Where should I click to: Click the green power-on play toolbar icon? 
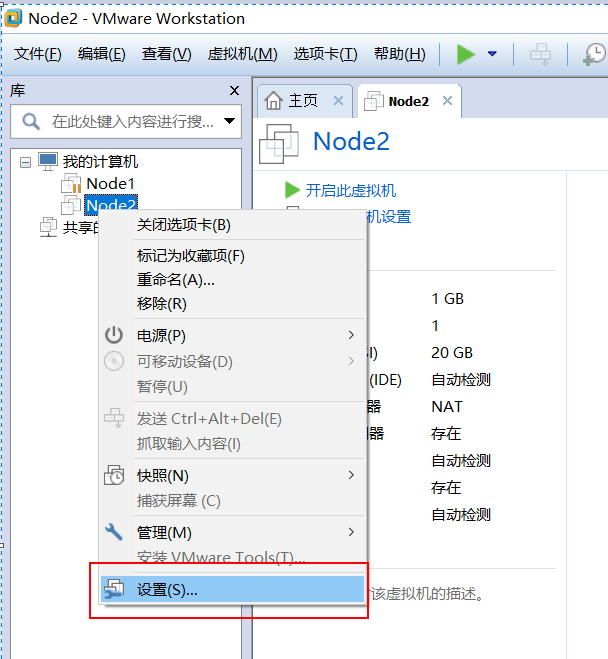(x=466, y=54)
